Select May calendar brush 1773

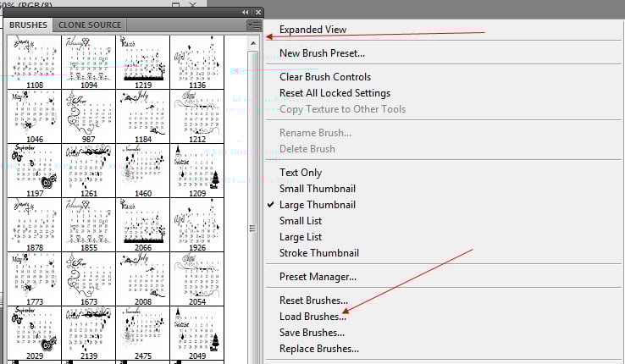34,279
